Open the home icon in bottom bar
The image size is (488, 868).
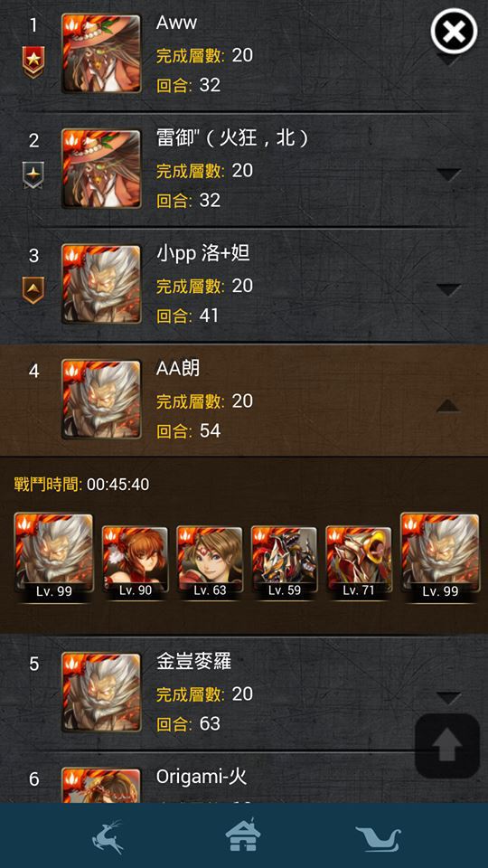(x=243, y=835)
